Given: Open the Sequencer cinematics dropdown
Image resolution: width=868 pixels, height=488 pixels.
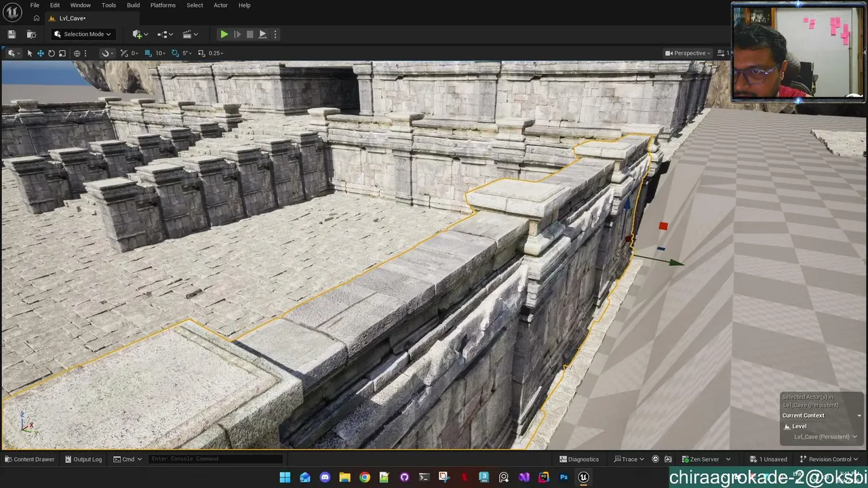Looking at the screenshot, I should pyautogui.click(x=189, y=34).
